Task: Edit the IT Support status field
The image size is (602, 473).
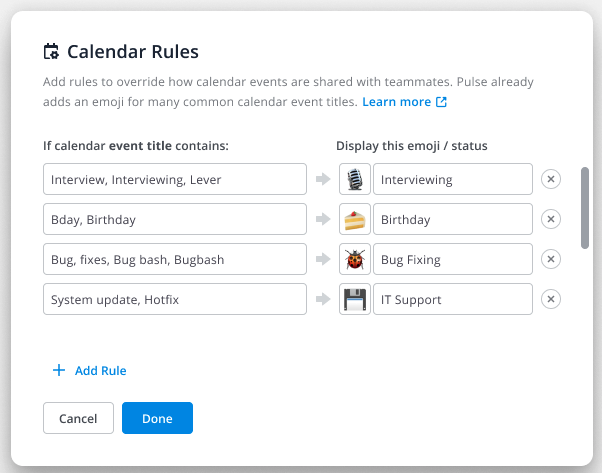Action: pos(452,299)
